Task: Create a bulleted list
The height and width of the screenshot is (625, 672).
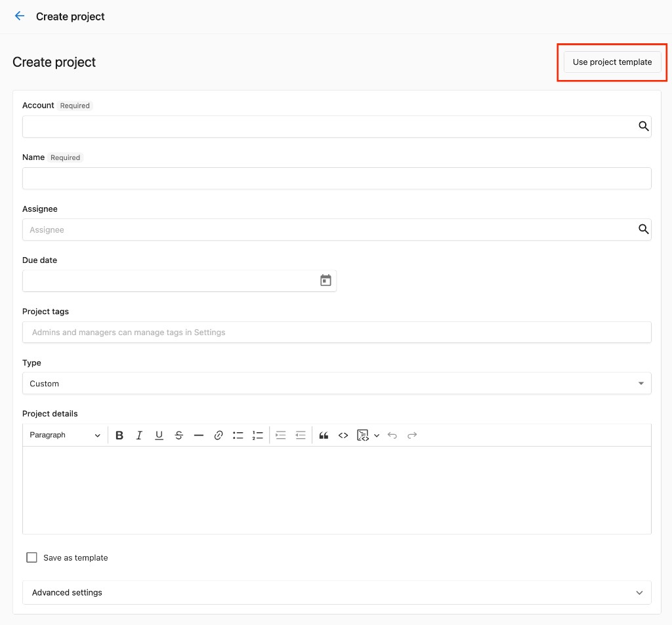Action: click(x=238, y=435)
